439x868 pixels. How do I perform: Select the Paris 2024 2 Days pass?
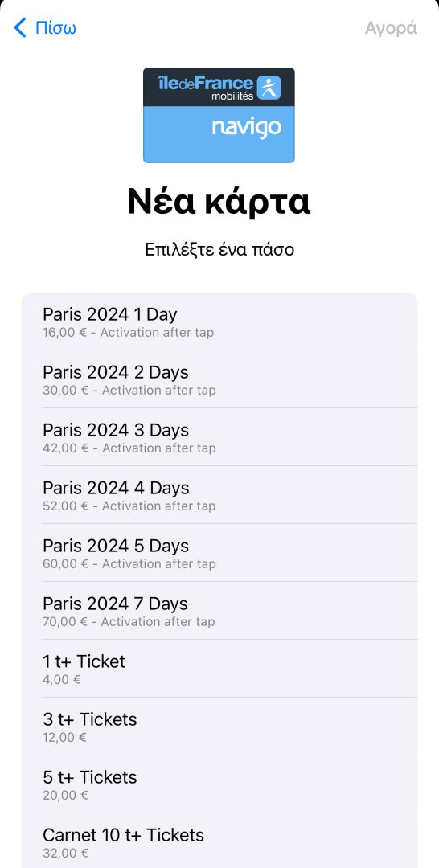[219, 379]
